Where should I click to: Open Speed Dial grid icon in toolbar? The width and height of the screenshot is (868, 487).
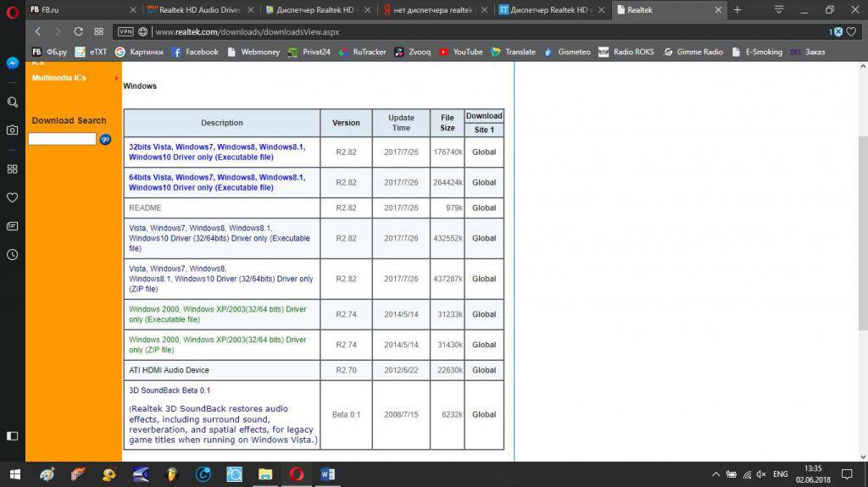(x=99, y=31)
